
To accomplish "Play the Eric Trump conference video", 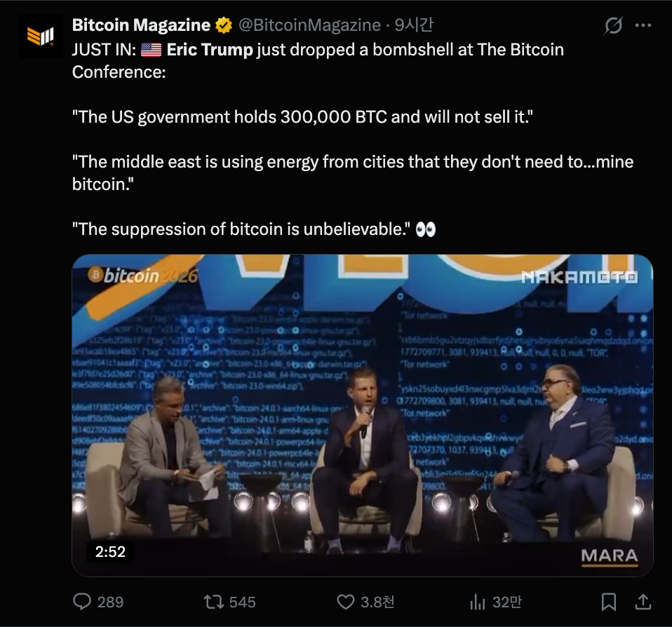I will click(363, 414).
